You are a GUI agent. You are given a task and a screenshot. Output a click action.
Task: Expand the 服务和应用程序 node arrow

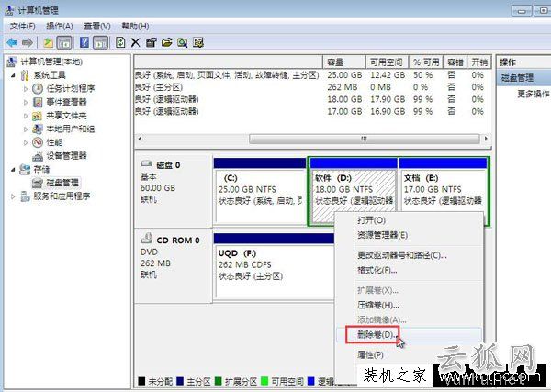click(13, 196)
